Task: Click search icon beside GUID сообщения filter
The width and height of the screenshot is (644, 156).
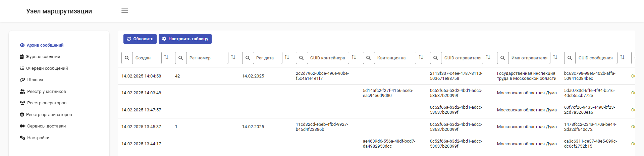Action: 570,58
